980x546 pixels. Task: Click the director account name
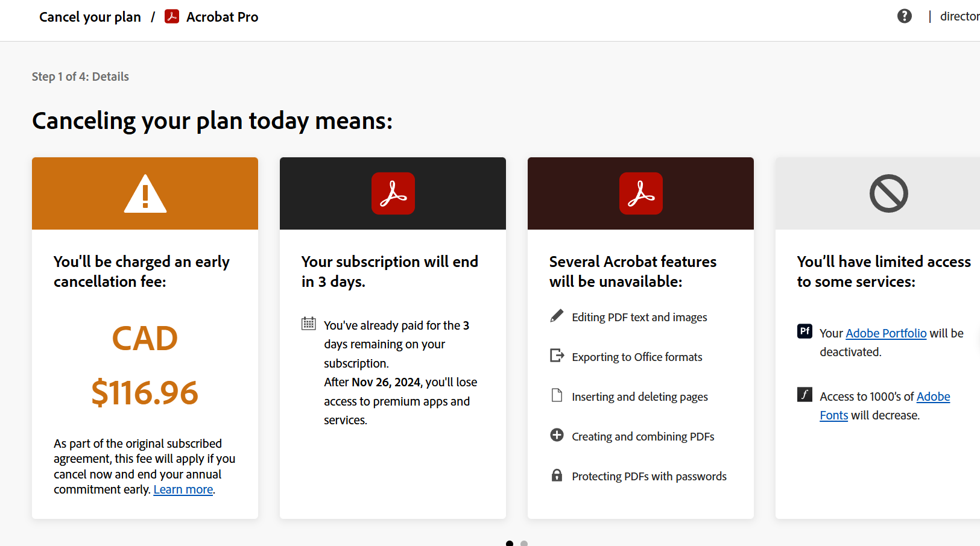point(959,16)
